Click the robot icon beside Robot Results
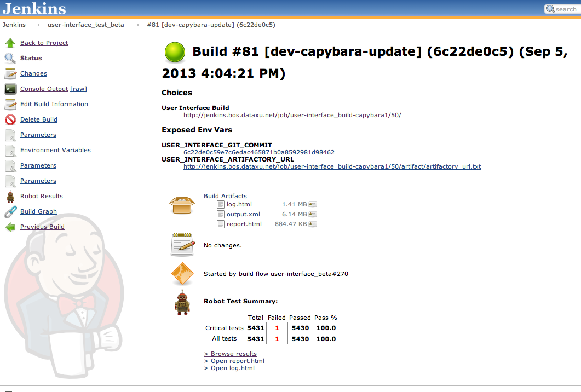 pyautogui.click(x=10, y=196)
